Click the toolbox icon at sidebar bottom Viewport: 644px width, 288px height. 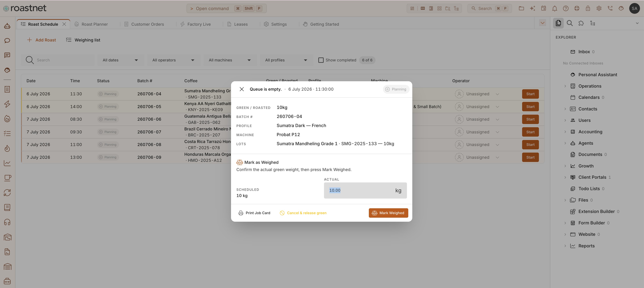pyautogui.click(x=7, y=281)
